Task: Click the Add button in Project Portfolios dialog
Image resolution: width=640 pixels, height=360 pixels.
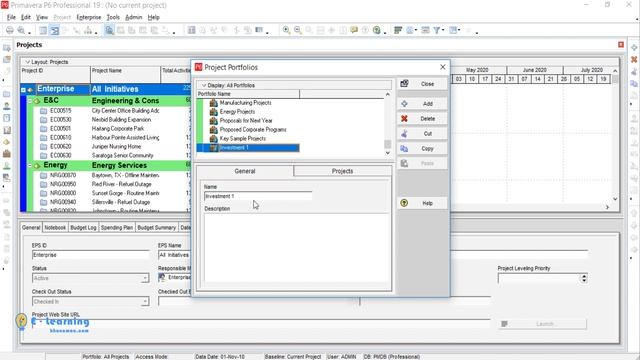Action: point(422,104)
